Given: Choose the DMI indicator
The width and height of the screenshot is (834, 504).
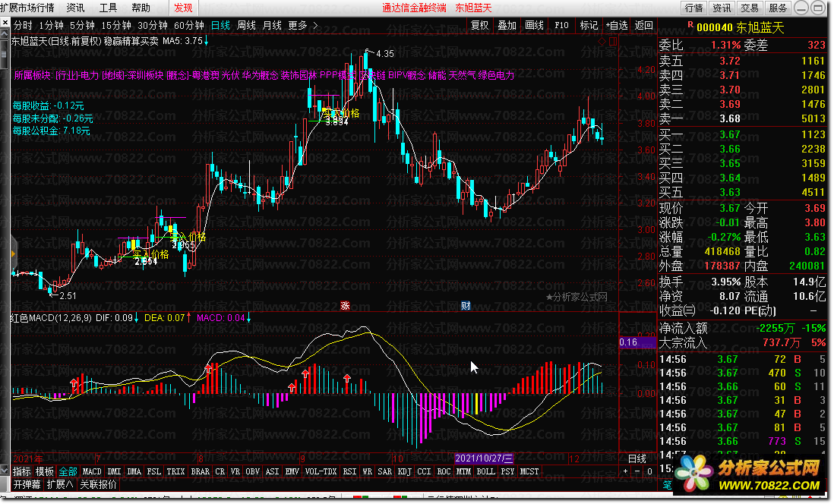Looking at the screenshot, I should [114, 471].
